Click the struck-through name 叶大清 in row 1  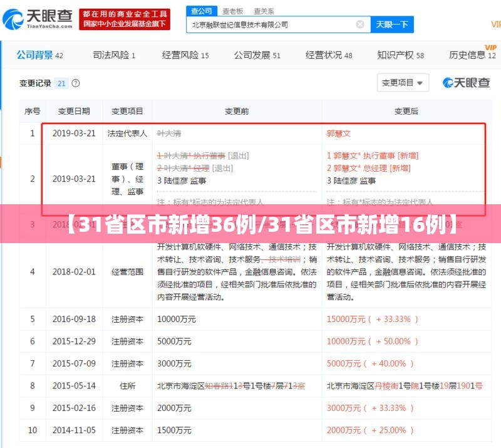pyautogui.click(x=169, y=133)
